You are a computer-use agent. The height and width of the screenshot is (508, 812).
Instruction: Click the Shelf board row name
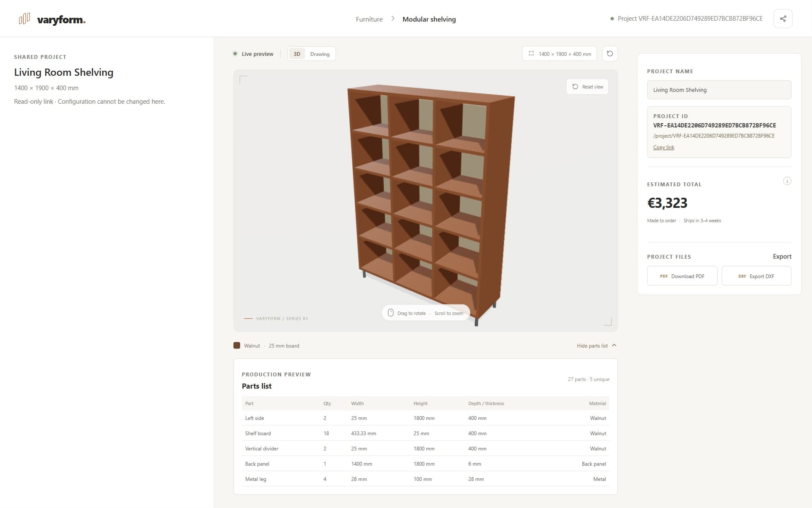pos(258,433)
